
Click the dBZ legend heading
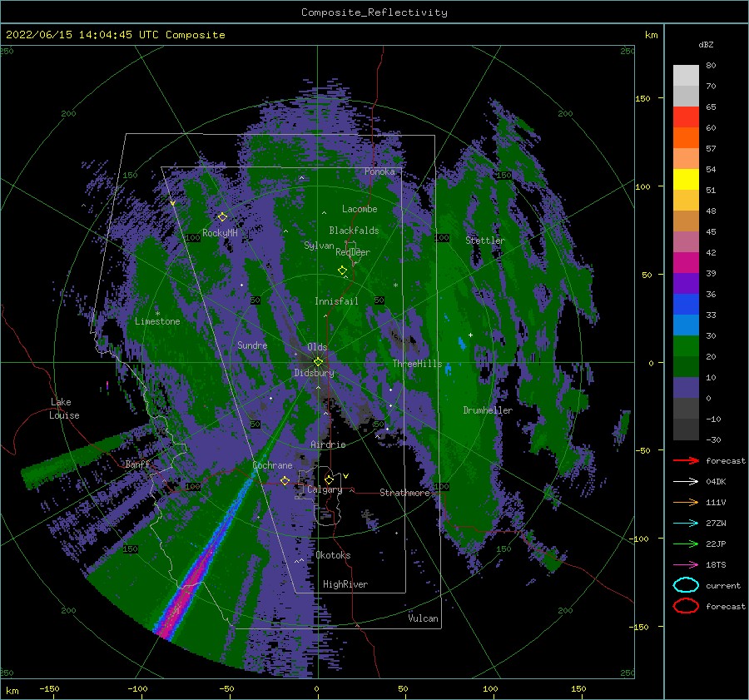coord(706,44)
